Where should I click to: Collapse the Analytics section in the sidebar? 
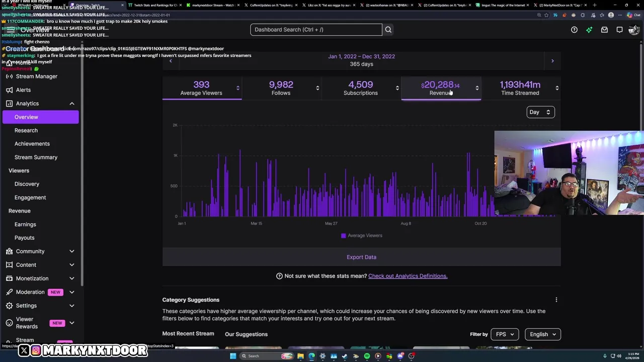pos(71,104)
